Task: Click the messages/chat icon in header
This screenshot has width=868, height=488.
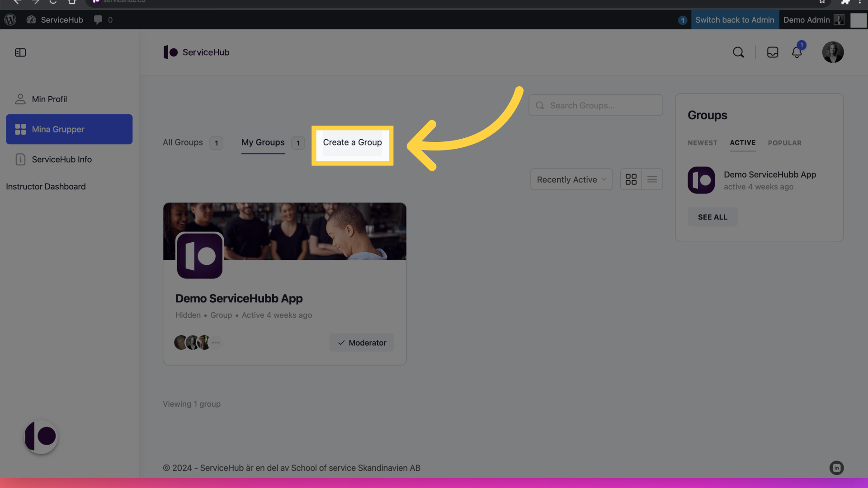Action: pos(773,52)
